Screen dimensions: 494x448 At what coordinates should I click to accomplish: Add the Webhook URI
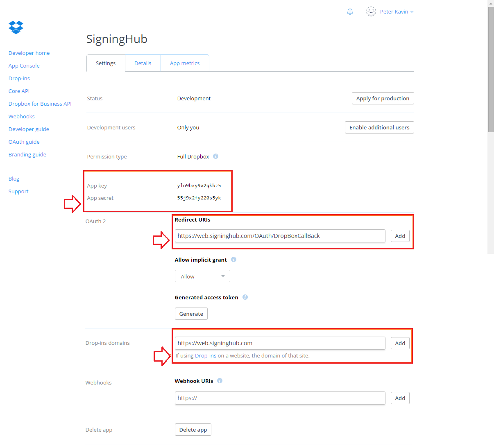click(x=400, y=398)
